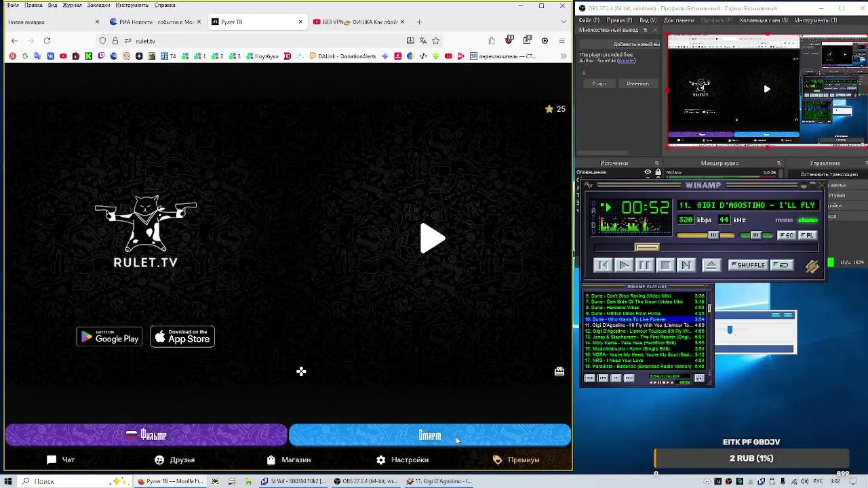Click the Старт button in OBS multiple output panel
This screenshot has width=868, height=488.
599,83
